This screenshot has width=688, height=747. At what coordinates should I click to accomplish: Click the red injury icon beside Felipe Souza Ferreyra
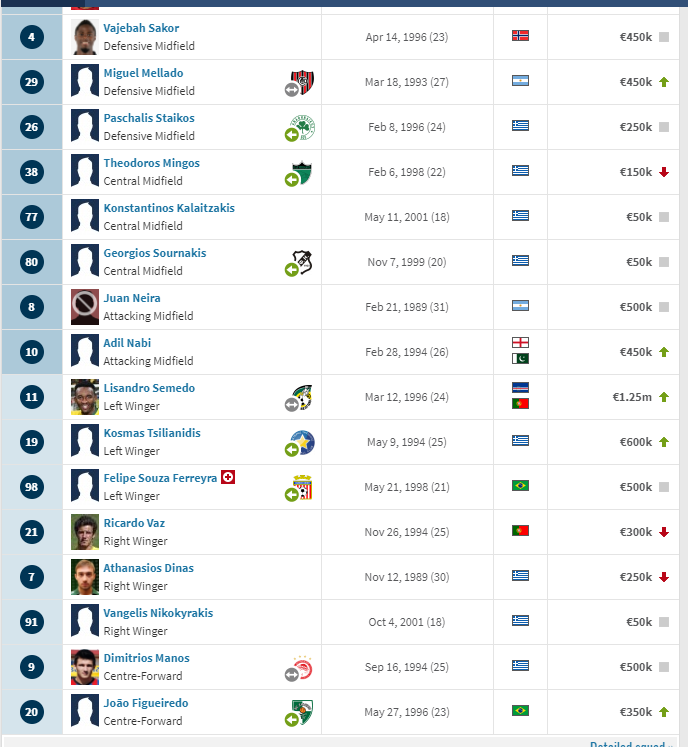pyautogui.click(x=228, y=477)
